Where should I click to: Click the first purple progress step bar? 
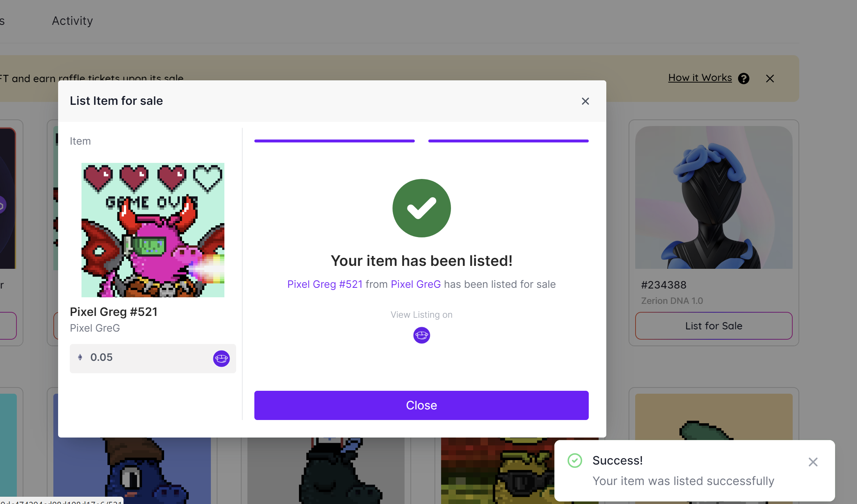(x=334, y=141)
